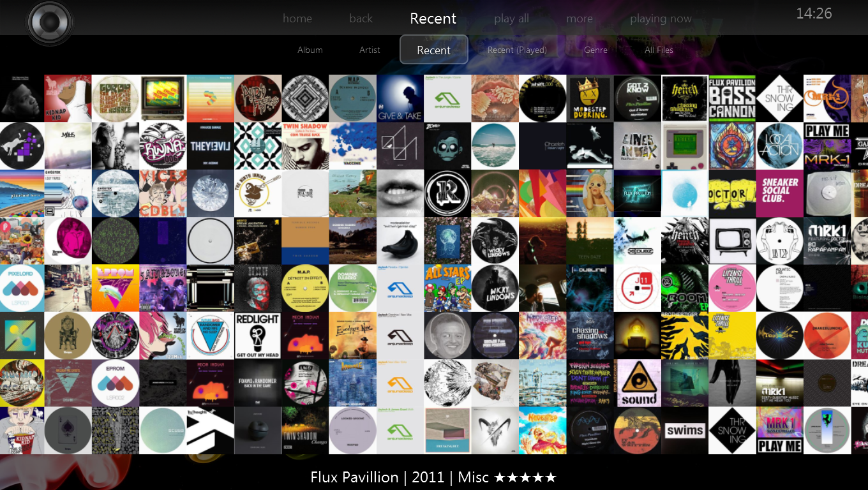Go to the home menu item
The height and width of the screenshot is (490, 868).
(x=297, y=19)
